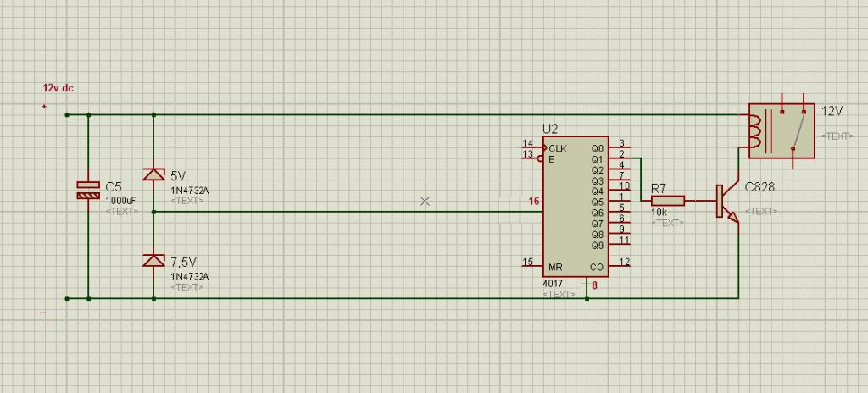Viewport: 868px width, 393px height.
Task: Click the negative supply terminal minus sign
Action: (x=43, y=313)
